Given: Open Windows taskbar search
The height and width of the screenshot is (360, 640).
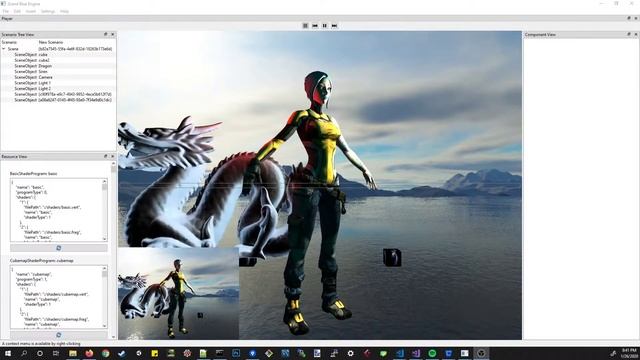Looking at the screenshot, I should (x=24, y=353).
